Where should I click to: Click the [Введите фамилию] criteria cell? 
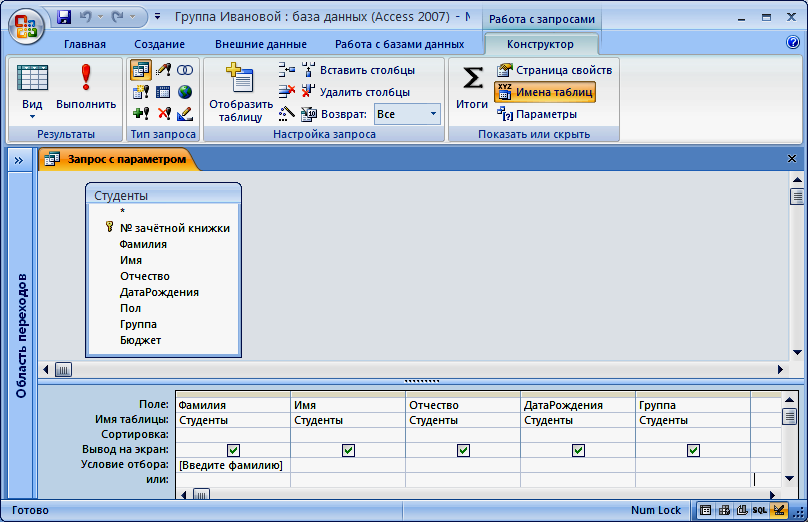(233, 465)
